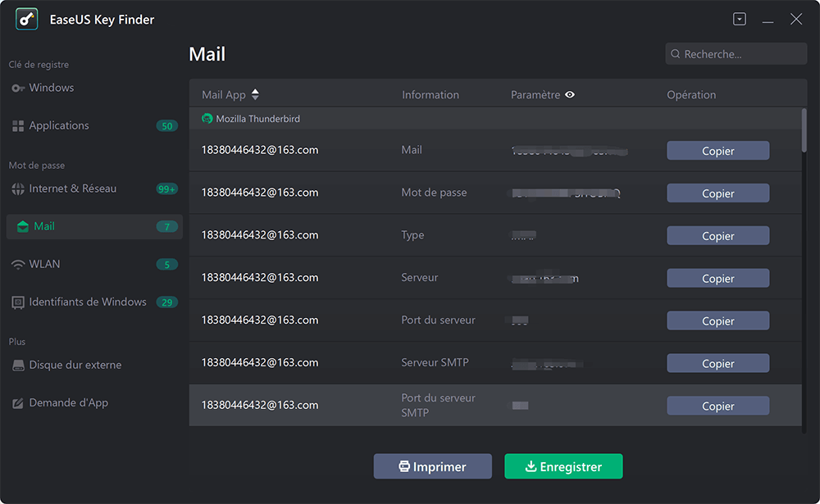Screen dimensions: 820x504
Task: Click the Disque dur externe drive icon
Action: click(x=18, y=366)
